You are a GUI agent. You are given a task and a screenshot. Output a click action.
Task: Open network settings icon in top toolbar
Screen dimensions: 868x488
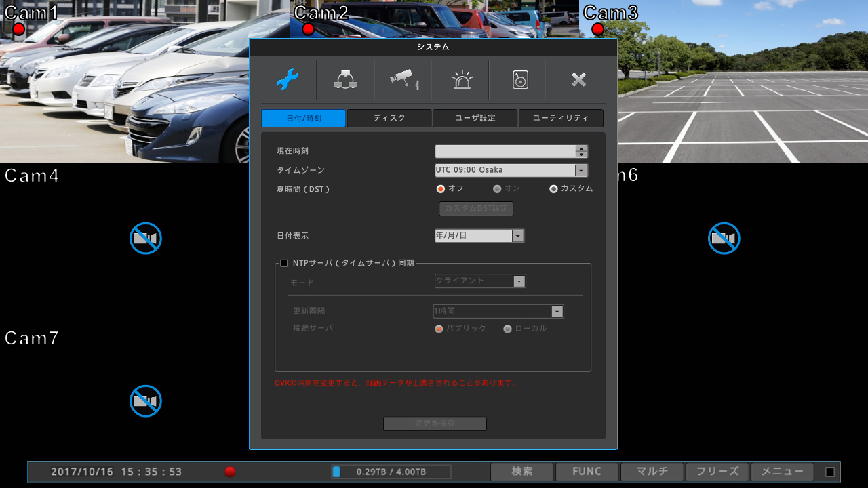pos(345,80)
